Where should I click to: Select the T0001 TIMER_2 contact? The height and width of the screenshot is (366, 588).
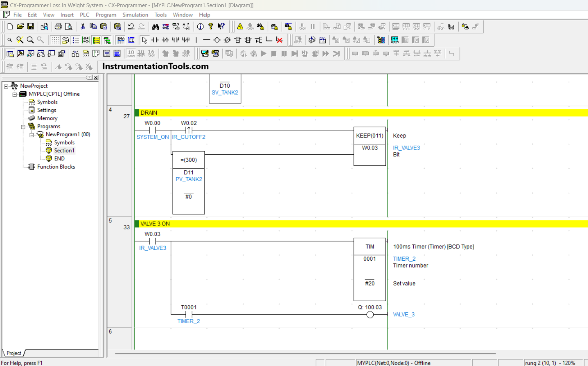click(189, 315)
